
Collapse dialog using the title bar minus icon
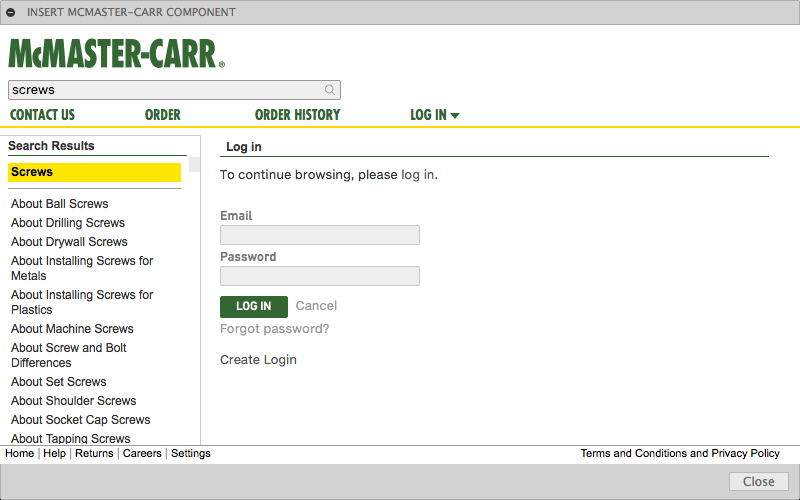point(11,12)
